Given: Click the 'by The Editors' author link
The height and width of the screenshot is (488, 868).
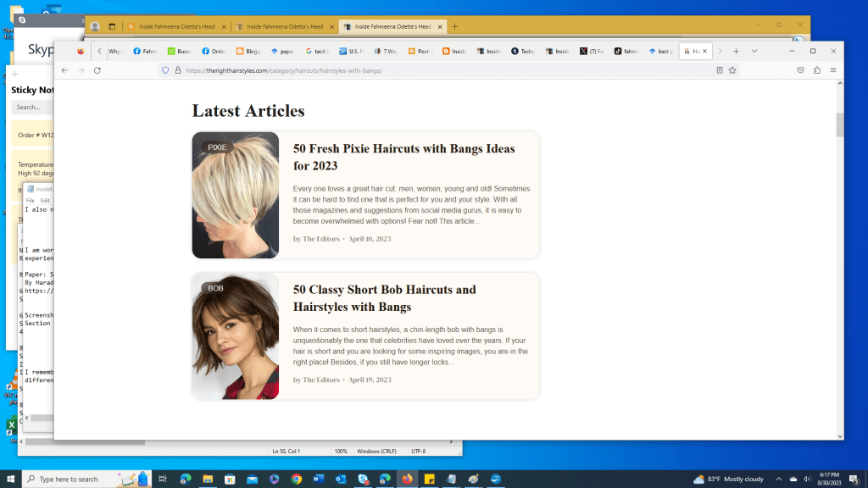Looking at the screenshot, I should [314, 239].
